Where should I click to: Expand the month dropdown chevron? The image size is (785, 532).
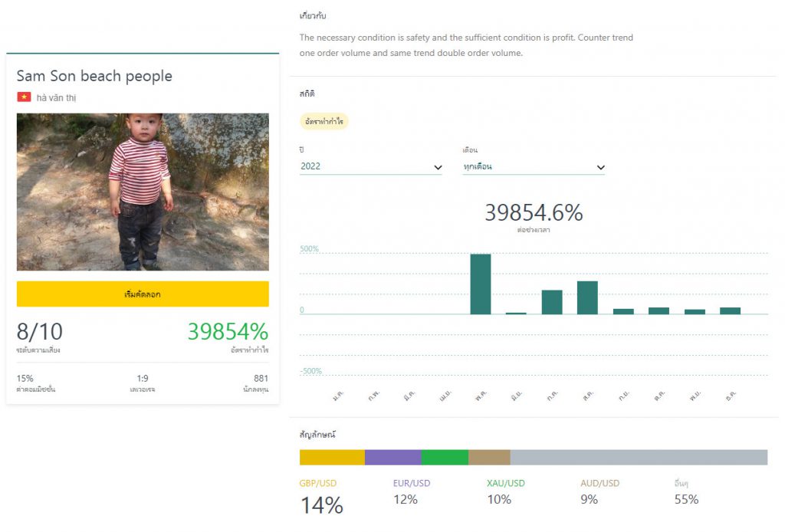coord(600,167)
